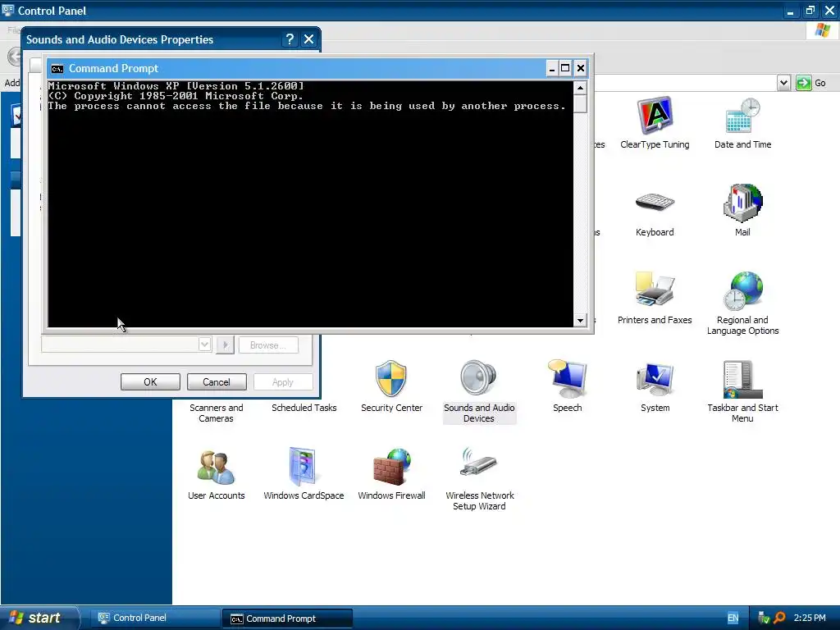
Task: Click the Apply button in the properties dialog
Action: pos(283,382)
